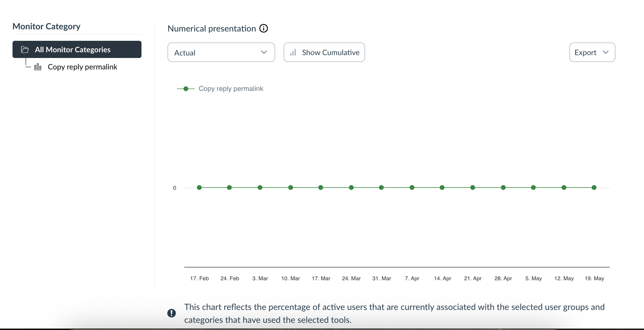This screenshot has width=644, height=330.
Task: Click the Copy reply permalink legend label
Action: 231,89
